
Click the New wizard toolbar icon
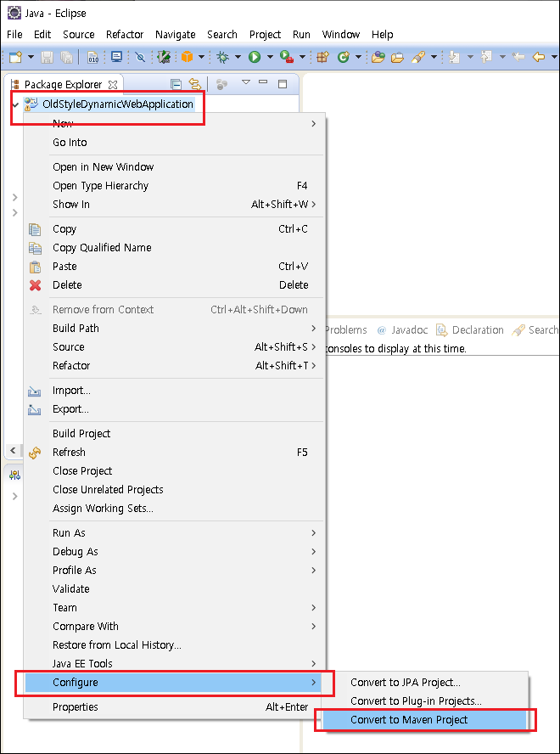15,57
